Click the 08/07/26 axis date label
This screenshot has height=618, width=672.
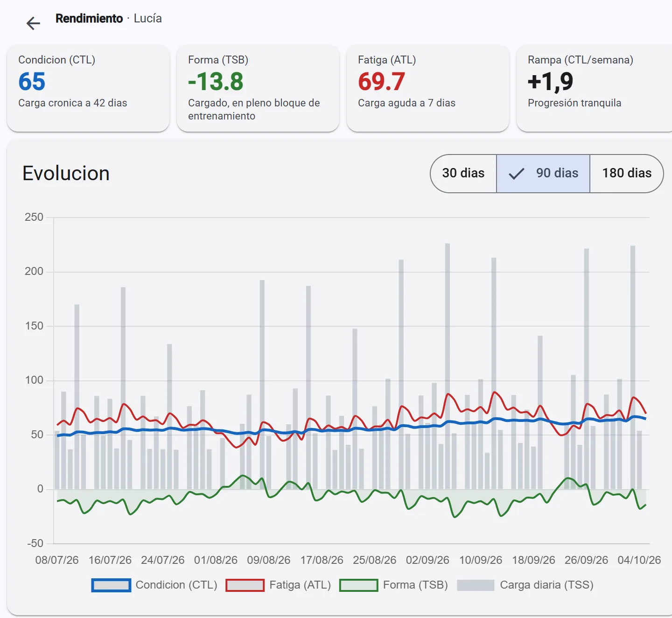(x=57, y=560)
